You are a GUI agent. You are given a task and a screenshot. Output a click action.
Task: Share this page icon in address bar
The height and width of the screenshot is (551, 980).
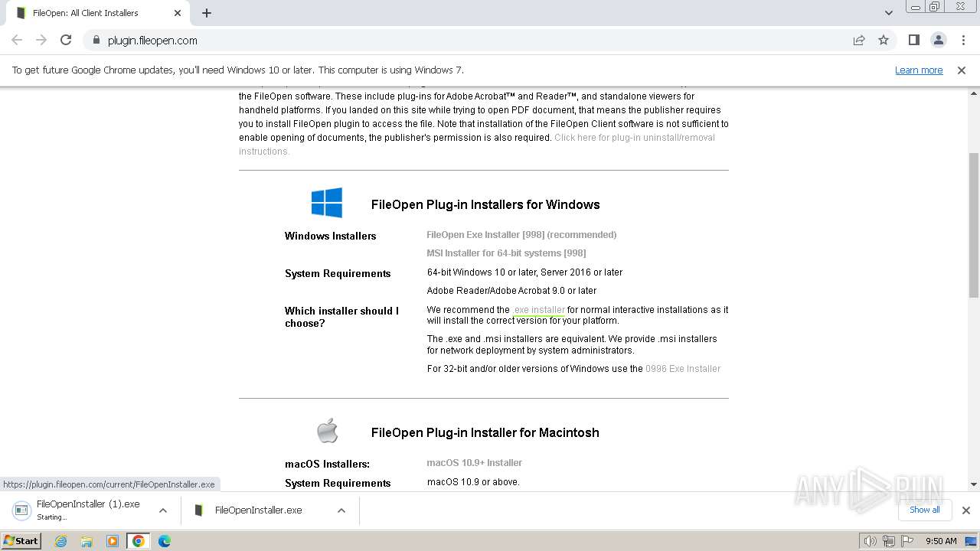coord(859,41)
